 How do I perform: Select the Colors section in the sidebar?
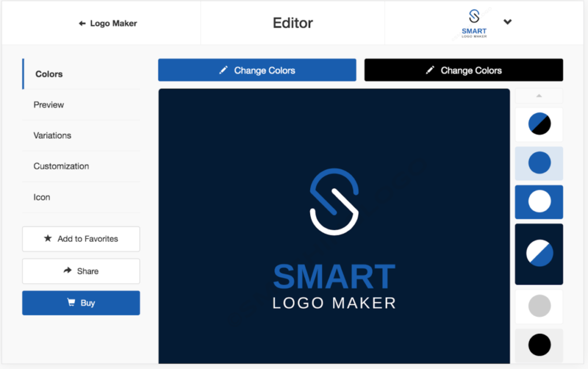49,74
